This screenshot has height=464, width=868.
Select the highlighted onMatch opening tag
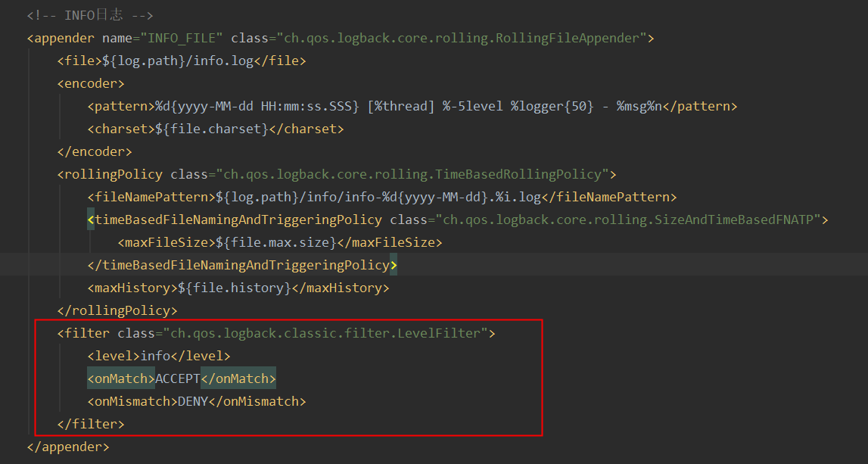coord(120,378)
